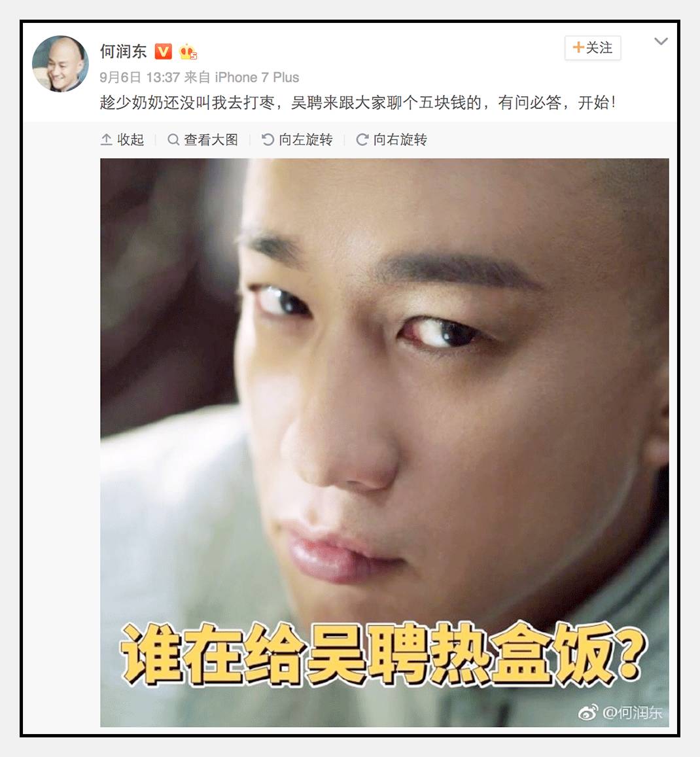This screenshot has width=700, height=757.
Task: Click the large expanded post photo
Action: point(385,442)
